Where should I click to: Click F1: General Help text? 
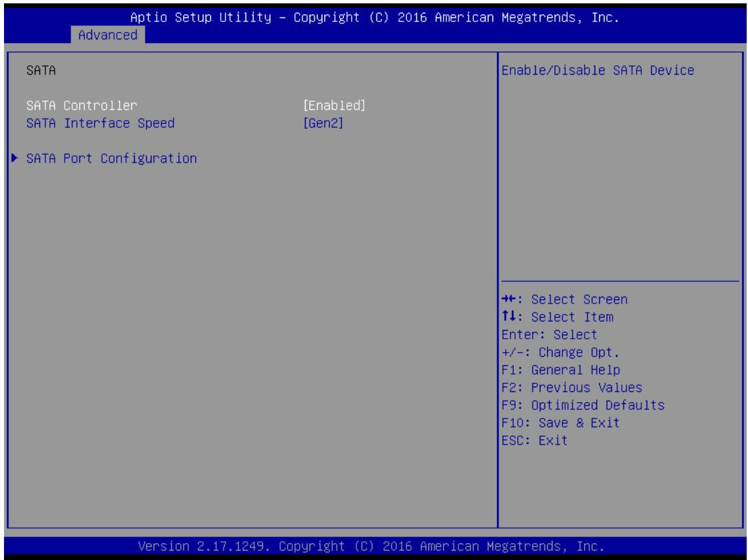point(560,370)
